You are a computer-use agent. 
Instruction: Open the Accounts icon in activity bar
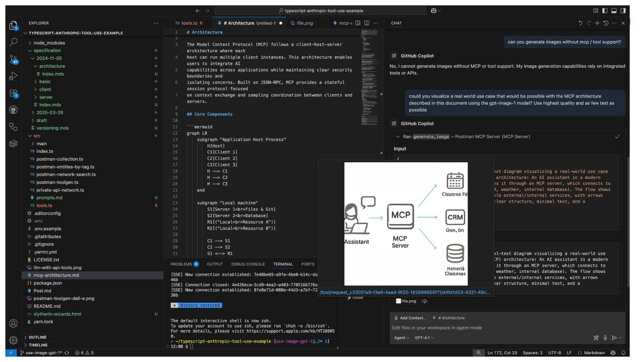tap(13, 323)
